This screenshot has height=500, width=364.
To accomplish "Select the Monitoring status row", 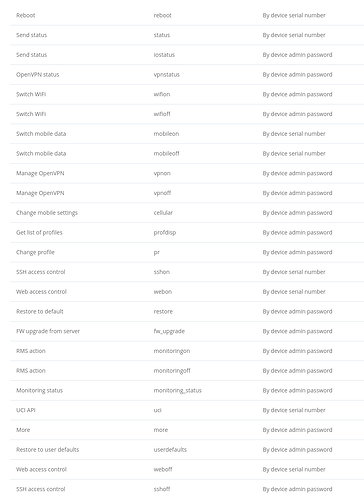I will [x=187, y=391].
